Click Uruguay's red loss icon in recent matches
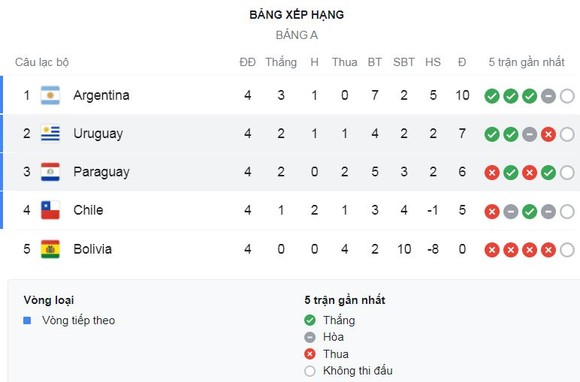 [548, 135]
